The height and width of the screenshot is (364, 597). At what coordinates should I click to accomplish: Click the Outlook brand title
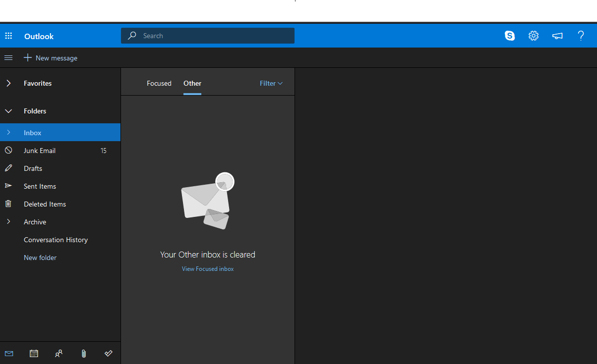click(39, 36)
